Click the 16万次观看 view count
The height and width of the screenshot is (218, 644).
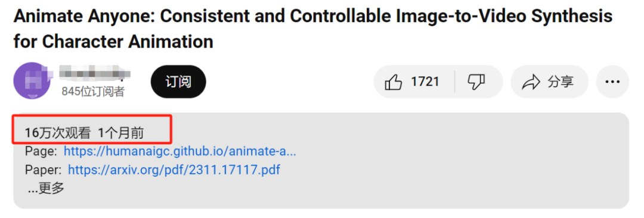(57, 133)
